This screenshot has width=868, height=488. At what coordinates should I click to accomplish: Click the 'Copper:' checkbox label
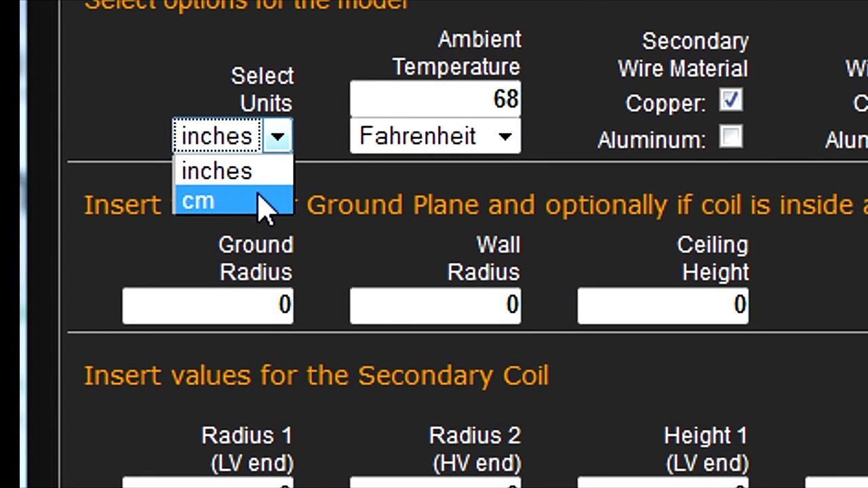[665, 104]
